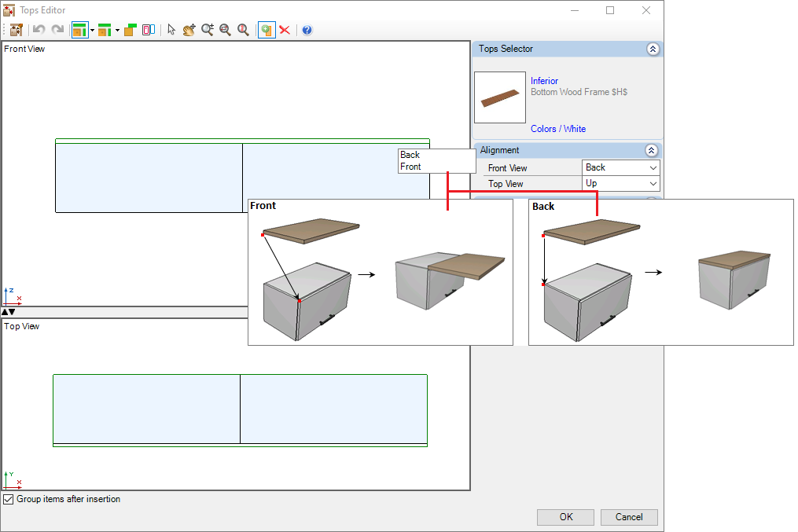The height and width of the screenshot is (532, 798).
Task: Open the Front View alignment dropdown
Action: (x=621, y=167)
